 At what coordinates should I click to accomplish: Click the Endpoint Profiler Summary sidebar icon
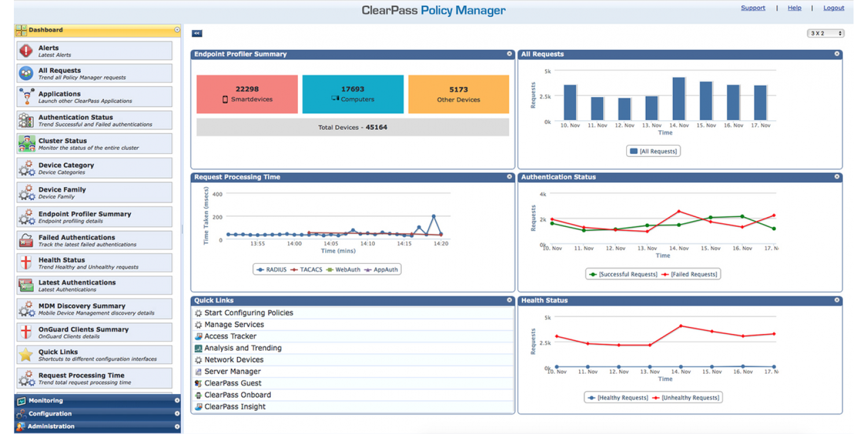pos(27,217)
